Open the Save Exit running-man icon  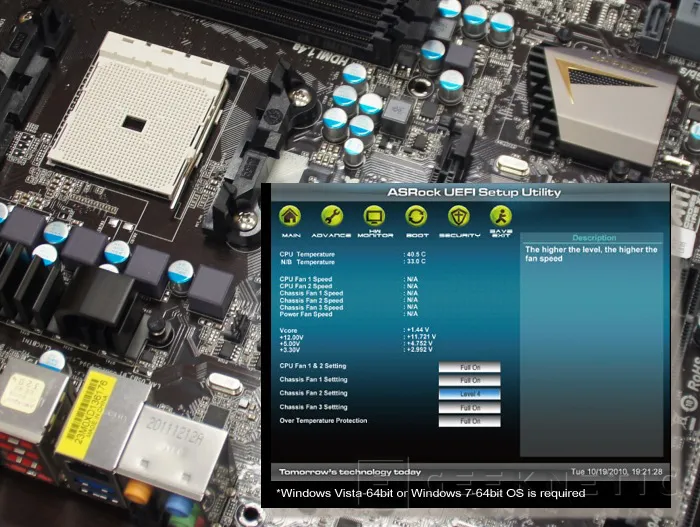tap(501, 216)
